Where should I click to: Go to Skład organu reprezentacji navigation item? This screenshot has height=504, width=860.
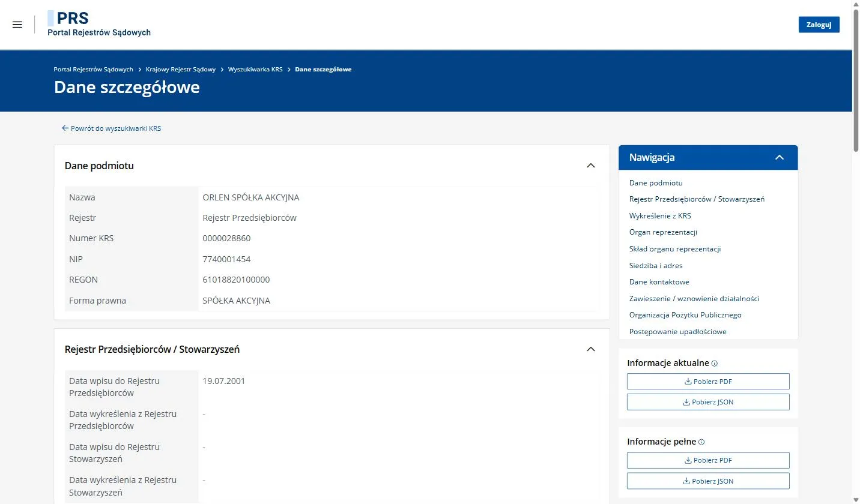click(675, 249)
